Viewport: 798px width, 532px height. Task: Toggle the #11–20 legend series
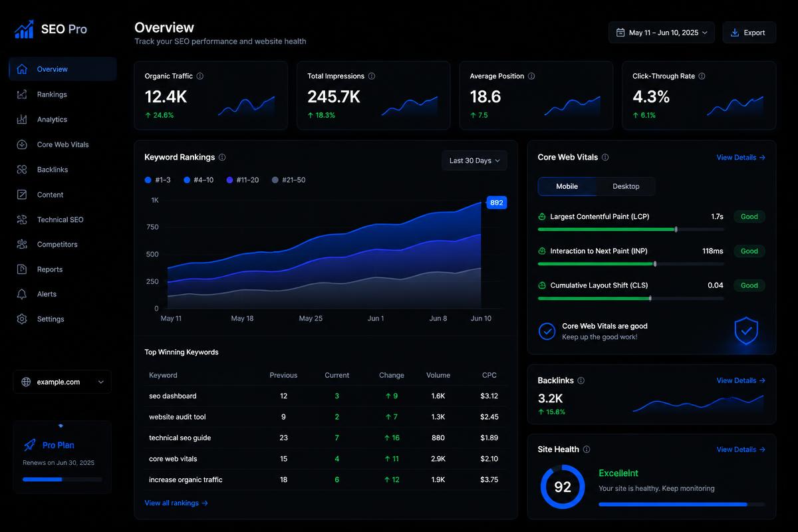pos(243,180)
